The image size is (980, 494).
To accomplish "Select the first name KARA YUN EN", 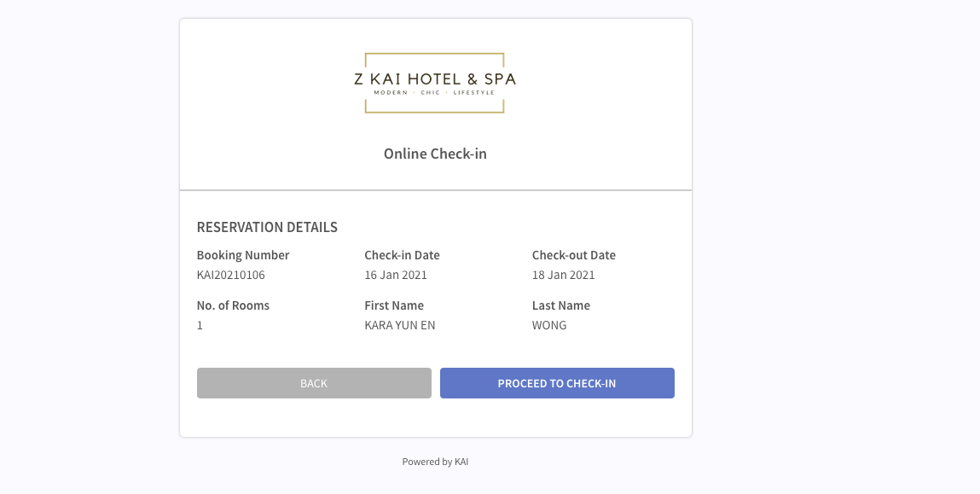I will tap(400, 325).
